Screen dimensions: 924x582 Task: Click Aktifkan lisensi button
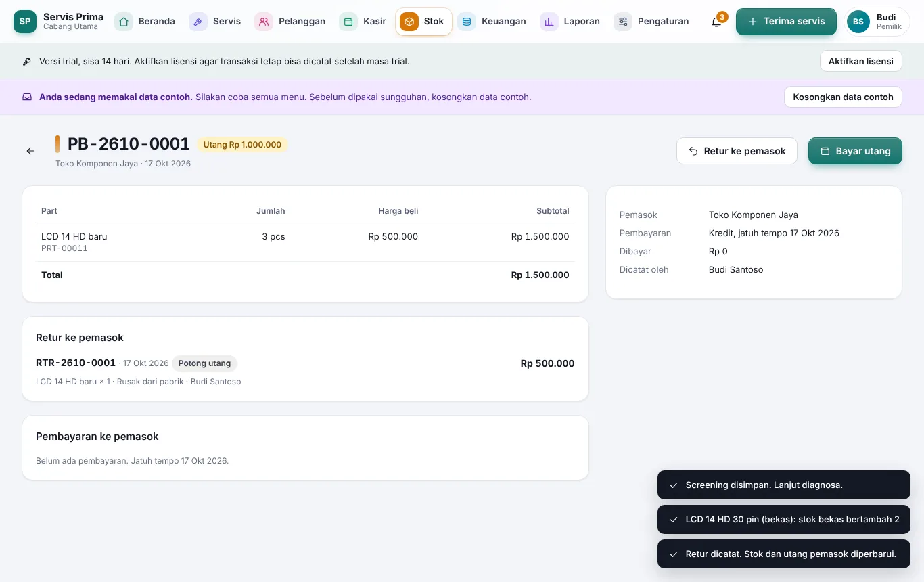pos(861,61)
